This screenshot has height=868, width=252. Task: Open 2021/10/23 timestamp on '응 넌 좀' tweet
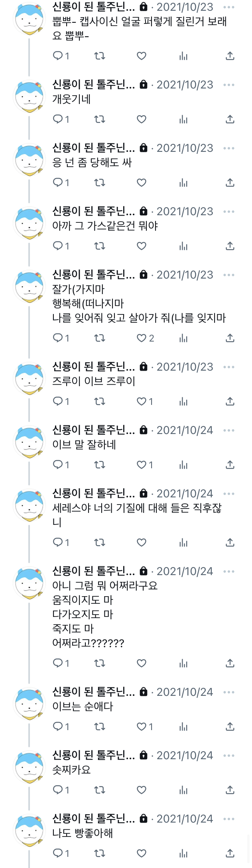(x=185, y=148)
